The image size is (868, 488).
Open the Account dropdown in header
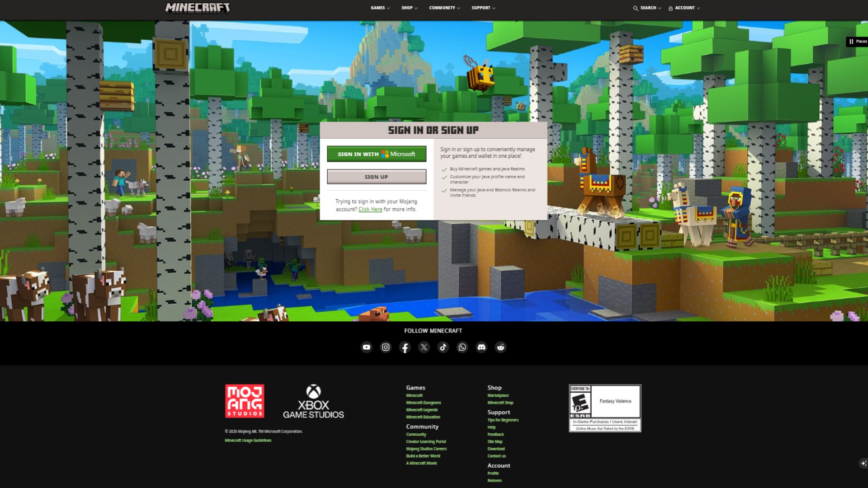(x=684, y=8)
